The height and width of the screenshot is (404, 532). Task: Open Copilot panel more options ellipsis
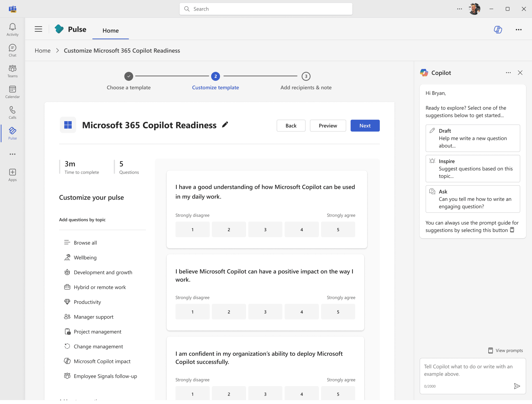pos(508,73)
